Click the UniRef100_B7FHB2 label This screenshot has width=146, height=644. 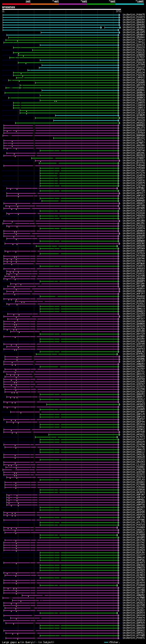coord(134,188)
